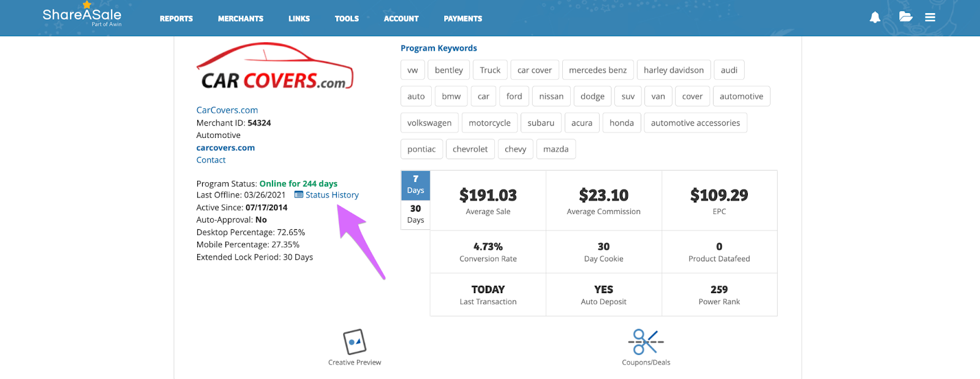Open the Links menu
This screenshot has width=980, height=379.
[299, 18]
